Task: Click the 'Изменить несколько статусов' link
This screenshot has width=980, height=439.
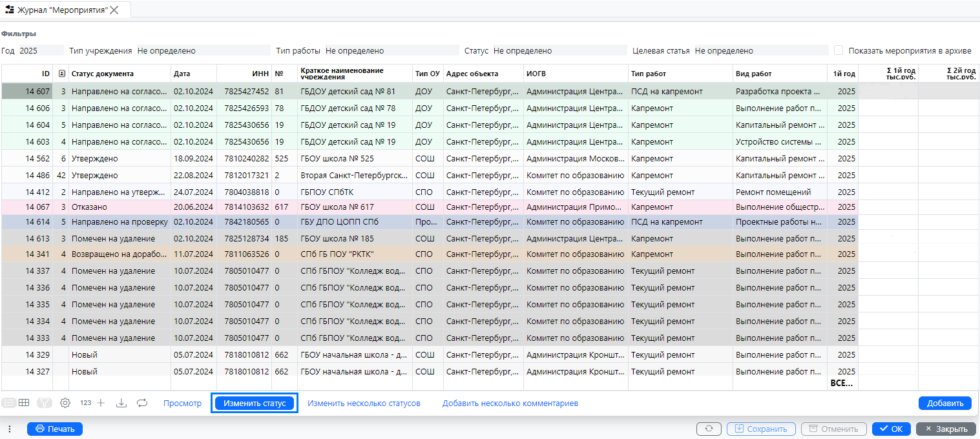Action: [364, 403]
